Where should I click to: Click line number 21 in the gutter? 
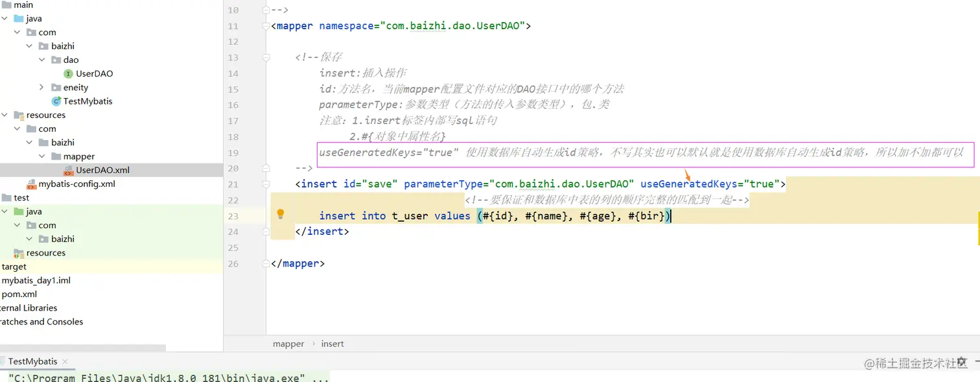point(233,184)
